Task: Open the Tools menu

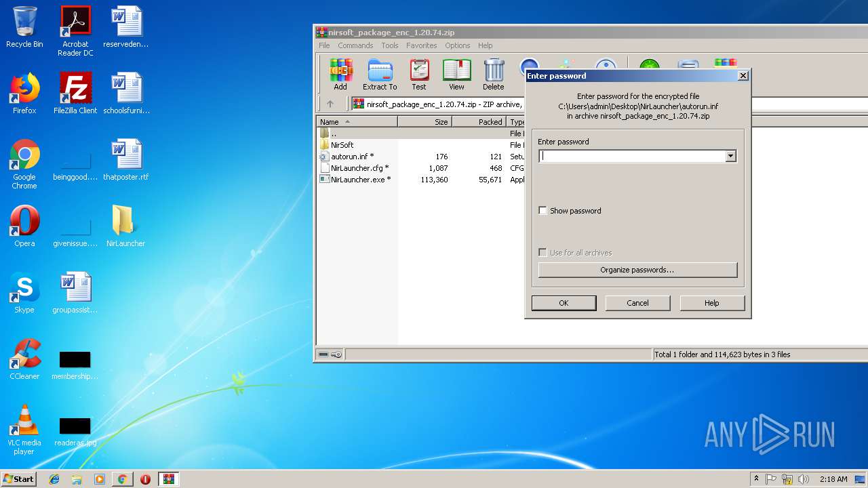Action: (x=390, y=45)
